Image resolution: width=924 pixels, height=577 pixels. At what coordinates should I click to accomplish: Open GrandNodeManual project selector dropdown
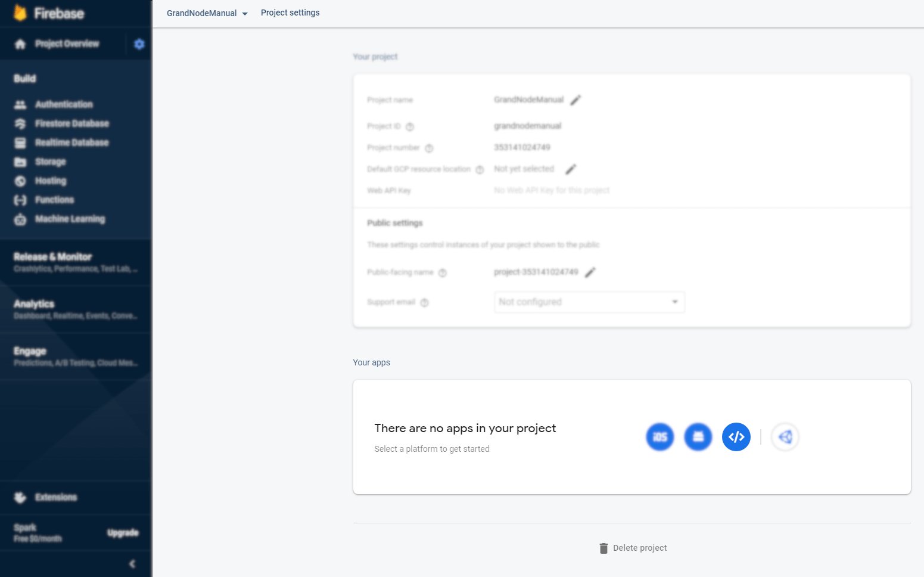(207, 13)
